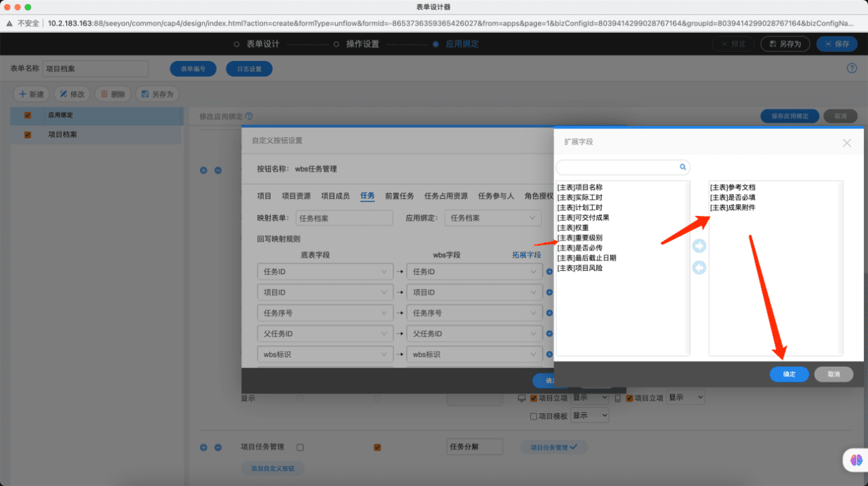
Task: Open the 应用绑定 dropdown showing 任务档案
Action: [x=493, y=218]
